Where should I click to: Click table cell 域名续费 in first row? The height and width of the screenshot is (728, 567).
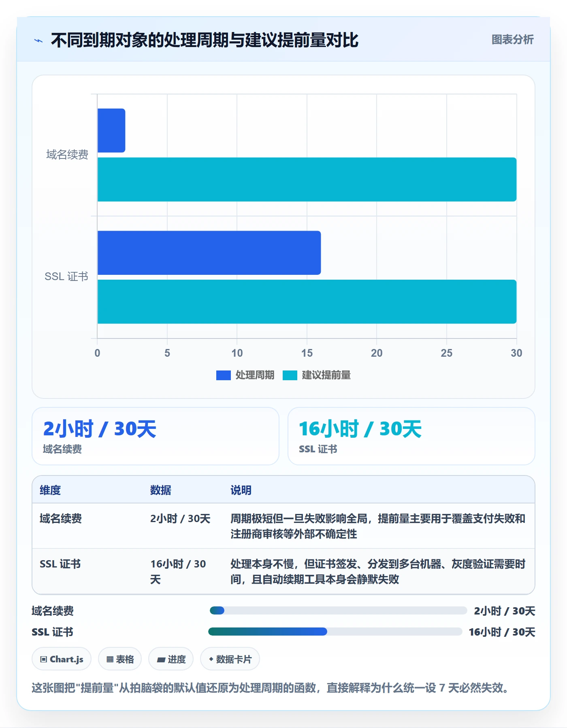(61, 518)
